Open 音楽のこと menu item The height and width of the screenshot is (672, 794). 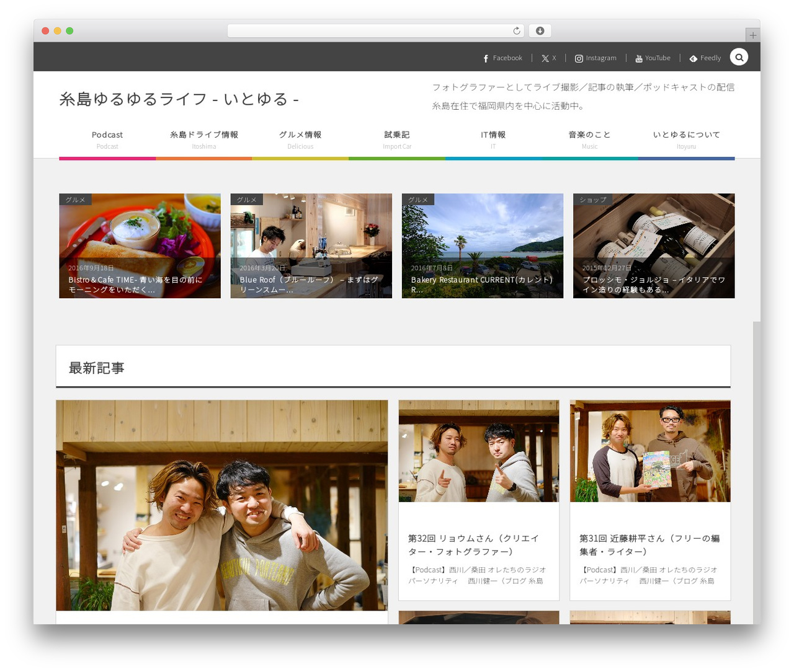click(590, 139)
